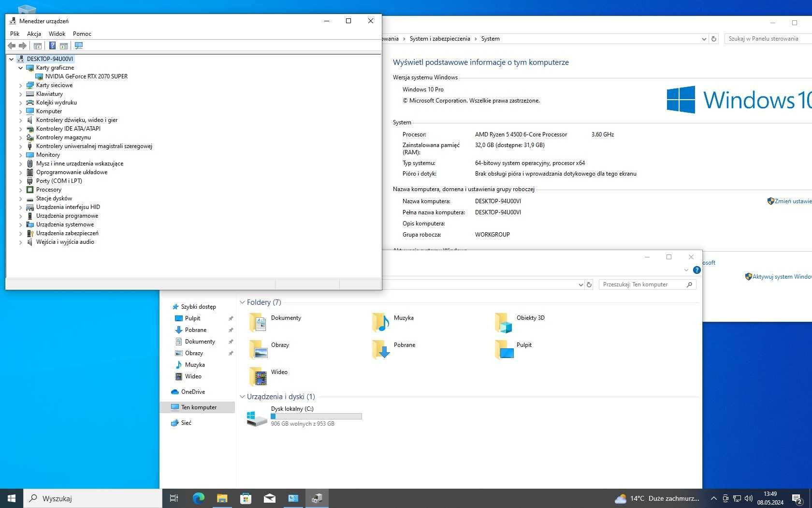The height and width of the screenshot is (508, 812).
Task: Click System i zabezpieczenia breadcrumb
Action: tap(440, 39)
